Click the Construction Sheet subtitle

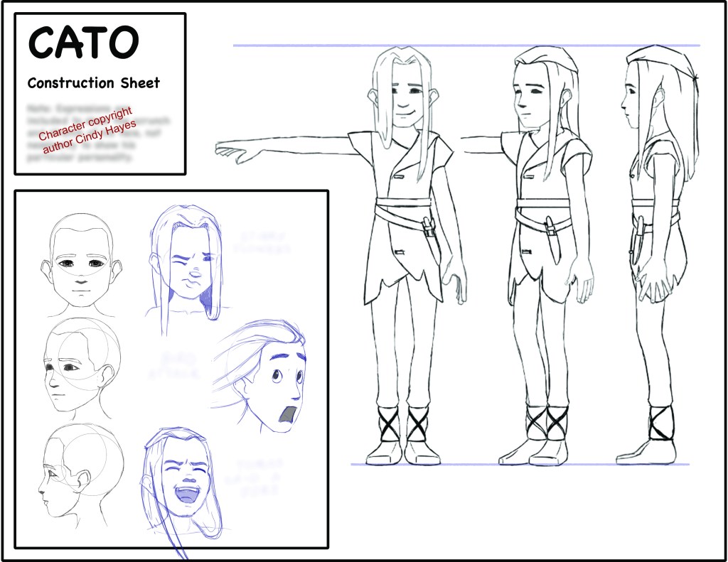coord(94,83)
